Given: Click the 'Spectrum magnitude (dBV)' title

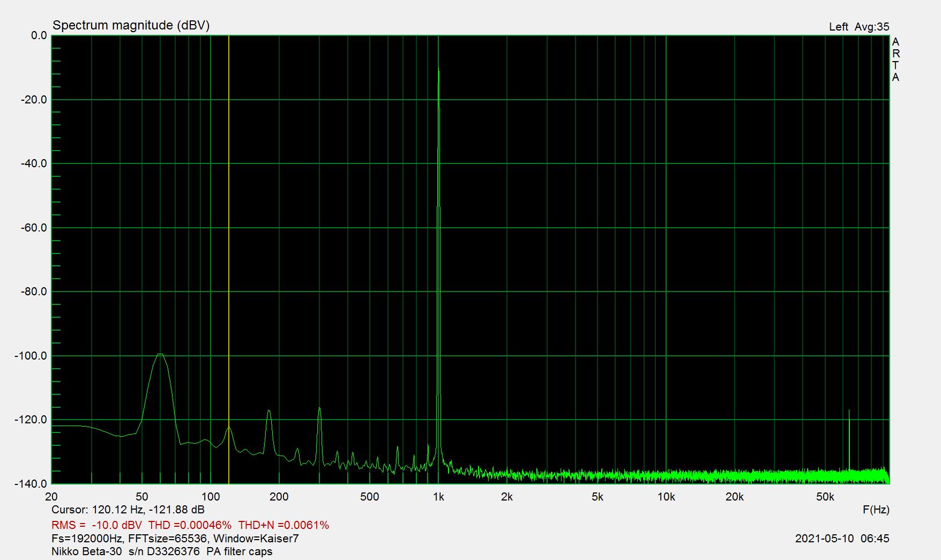Looking at the screenshot, I should 131,25.
